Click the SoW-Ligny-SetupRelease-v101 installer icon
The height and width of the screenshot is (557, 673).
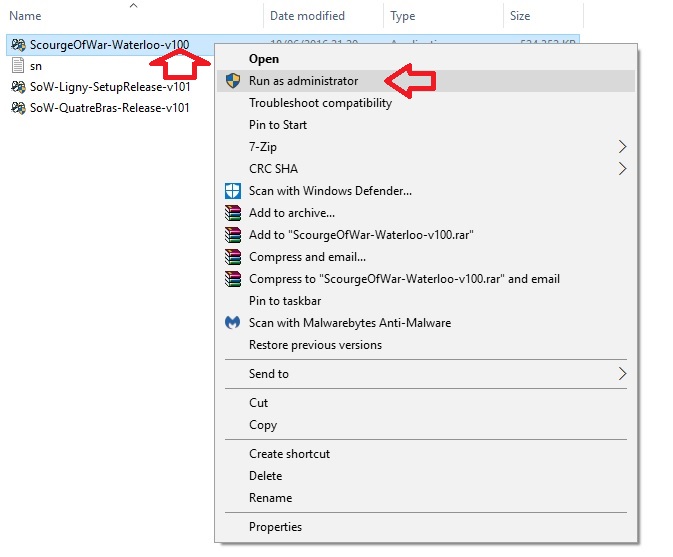pos(18,87)
